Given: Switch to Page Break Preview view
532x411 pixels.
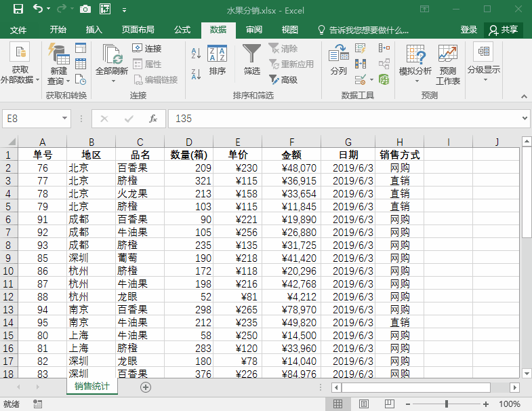Looking at the screenshot, I should (384, 404).
